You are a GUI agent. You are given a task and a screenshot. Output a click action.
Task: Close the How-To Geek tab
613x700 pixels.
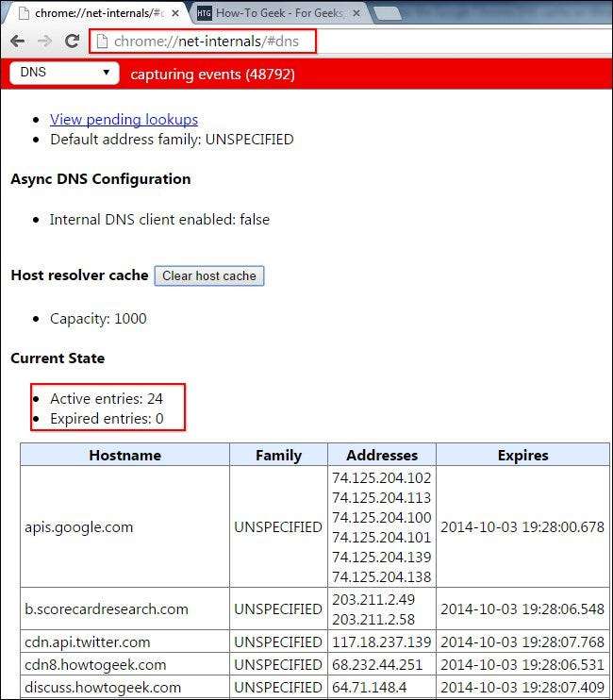(359, 13)
